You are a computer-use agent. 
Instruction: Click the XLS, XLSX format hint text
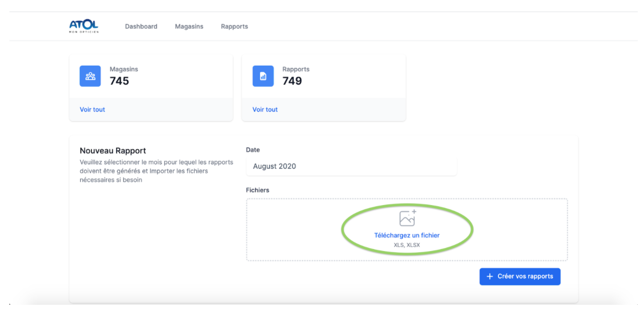407,245
